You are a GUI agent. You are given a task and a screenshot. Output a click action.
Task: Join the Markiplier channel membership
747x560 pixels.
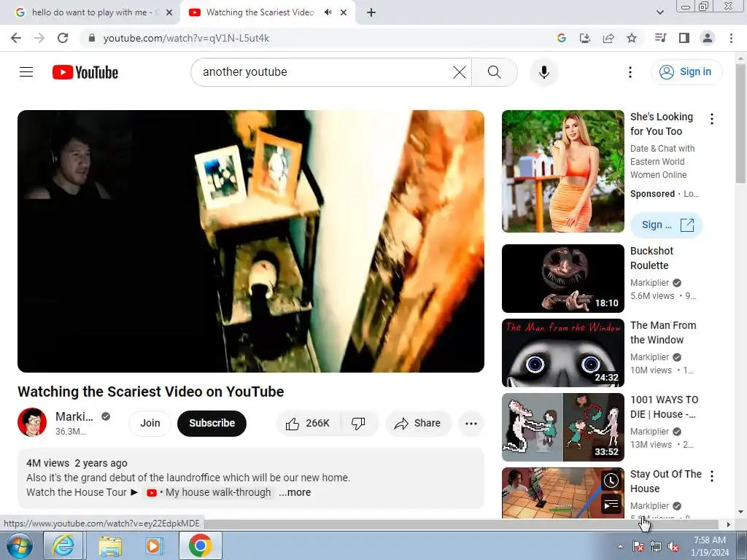coord(150,424)
